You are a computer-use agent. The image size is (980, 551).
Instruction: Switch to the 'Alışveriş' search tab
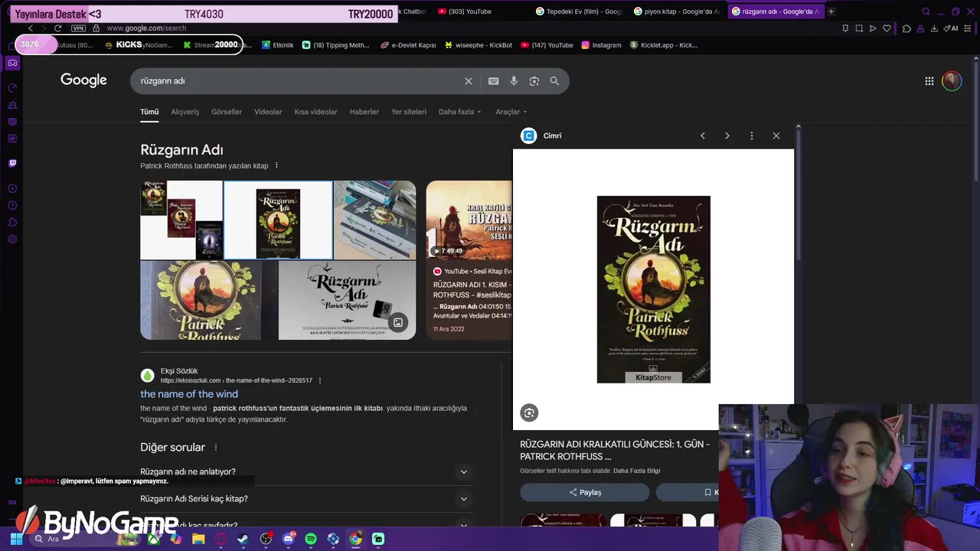(x=185, y=112)
